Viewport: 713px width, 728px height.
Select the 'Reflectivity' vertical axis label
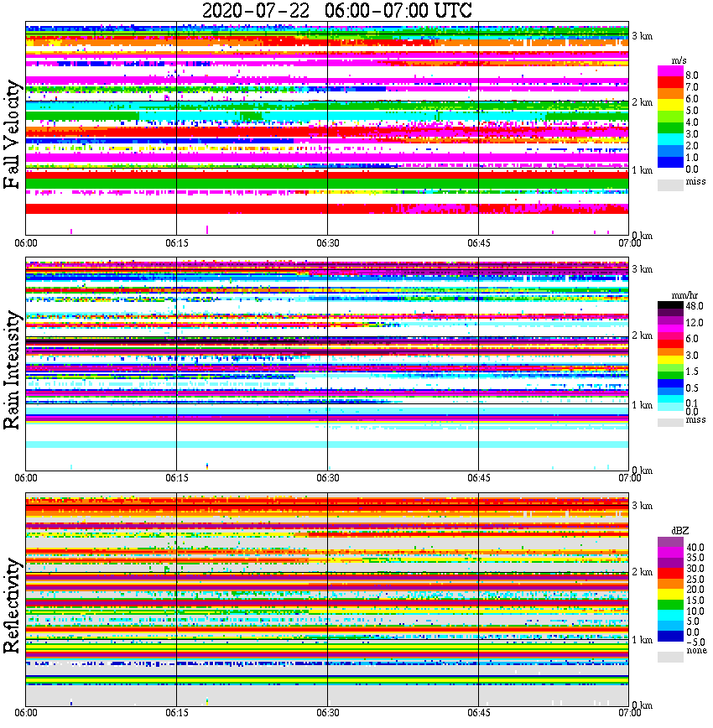pos(12,606)
